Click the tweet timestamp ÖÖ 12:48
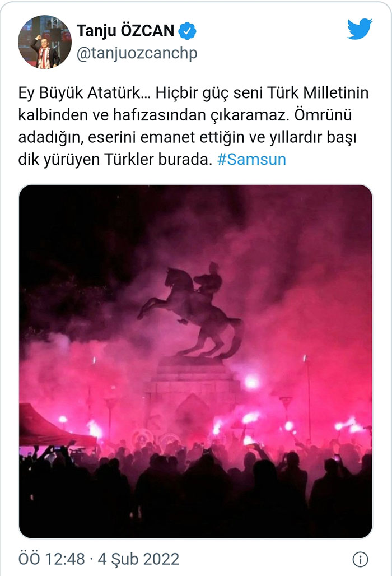 [x=52, y=559]
